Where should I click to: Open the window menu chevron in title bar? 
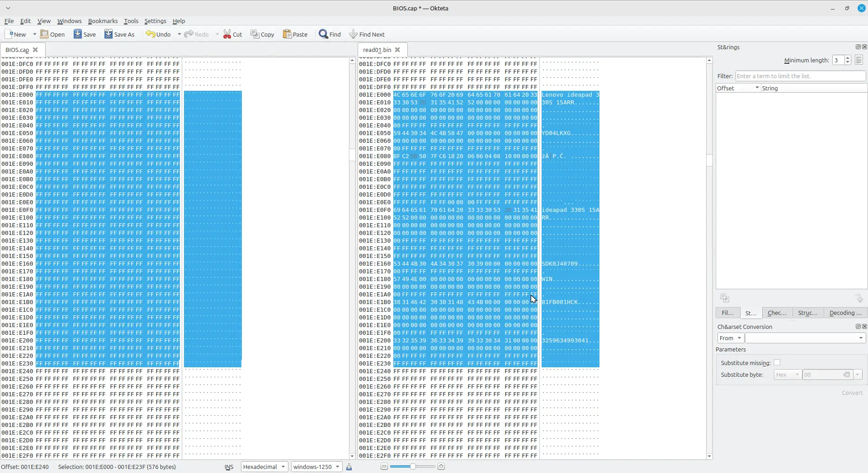coord(8,8)
